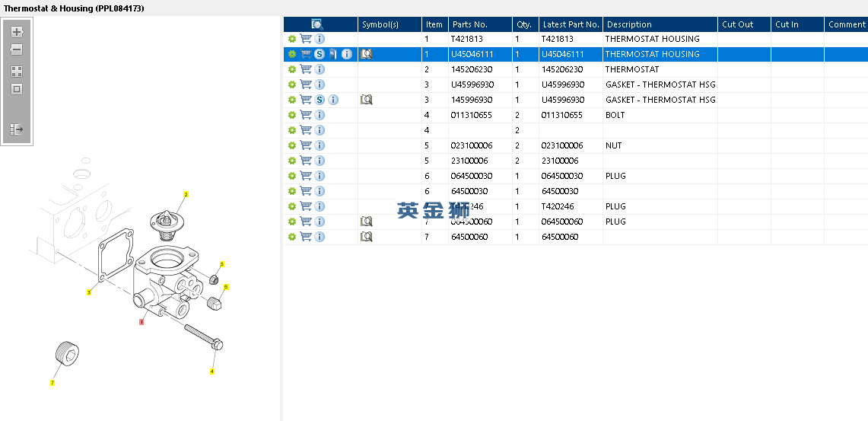868x421 pixels.
Task: Click the four-squares grid view icon
Action: tap(17, 72)
